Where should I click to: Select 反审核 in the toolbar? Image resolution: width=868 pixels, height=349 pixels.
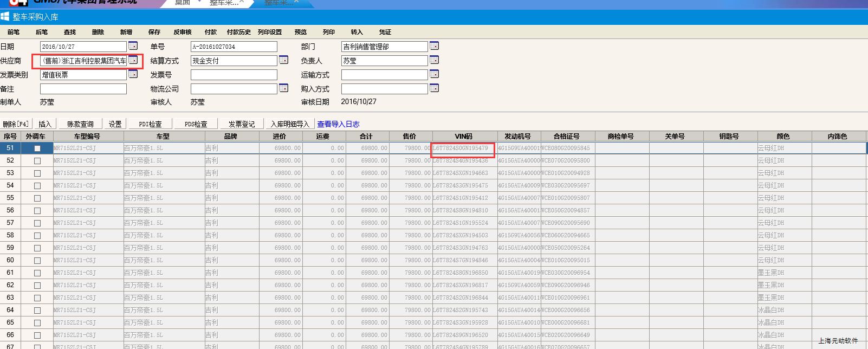point(183,32)
